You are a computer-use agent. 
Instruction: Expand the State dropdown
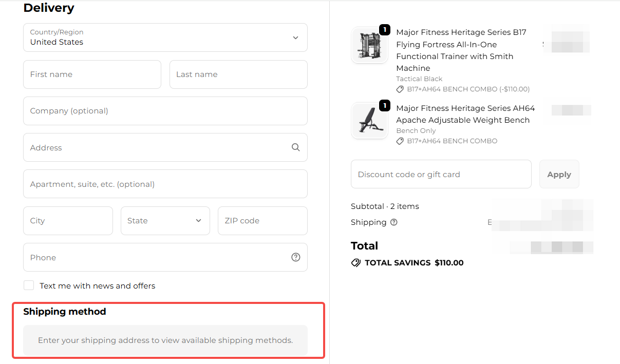coord(165,221)
